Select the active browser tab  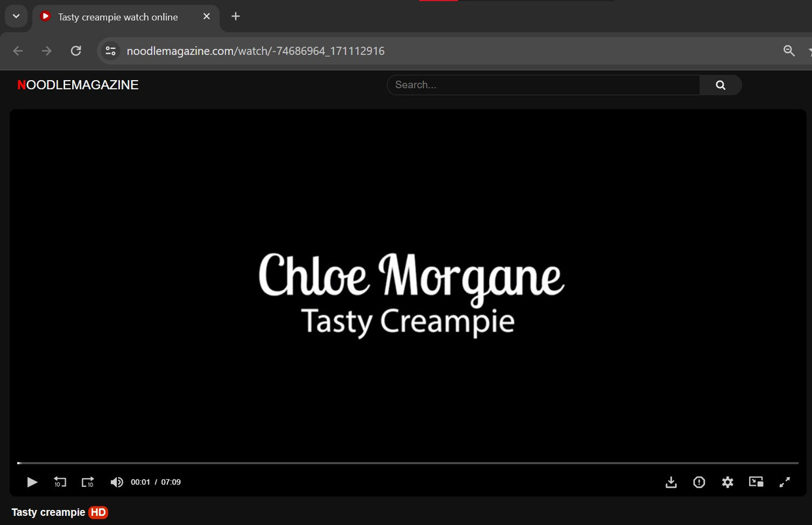tap(125, 17)
